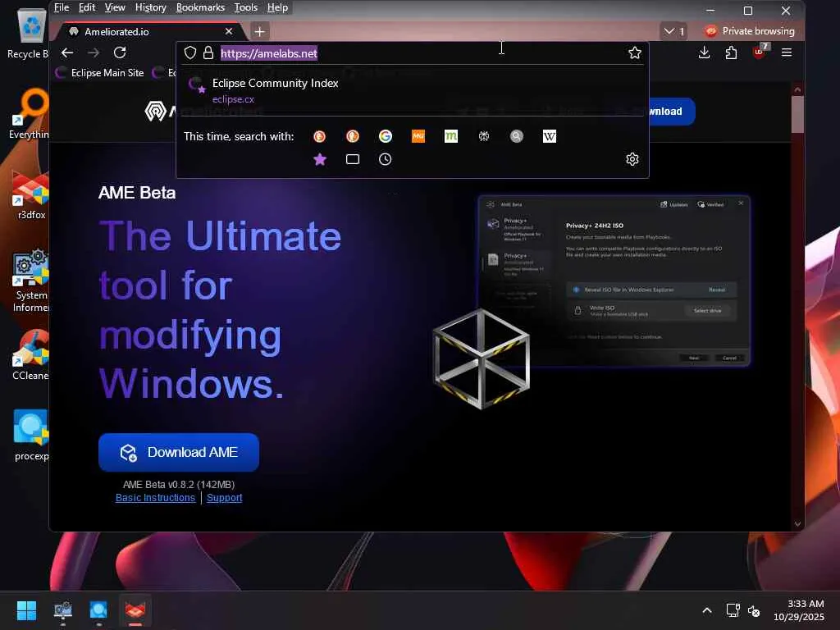This screenshot has height=630, width=840.
Task: Search with the orange MNG engine icon
Action: click(418, 136)
